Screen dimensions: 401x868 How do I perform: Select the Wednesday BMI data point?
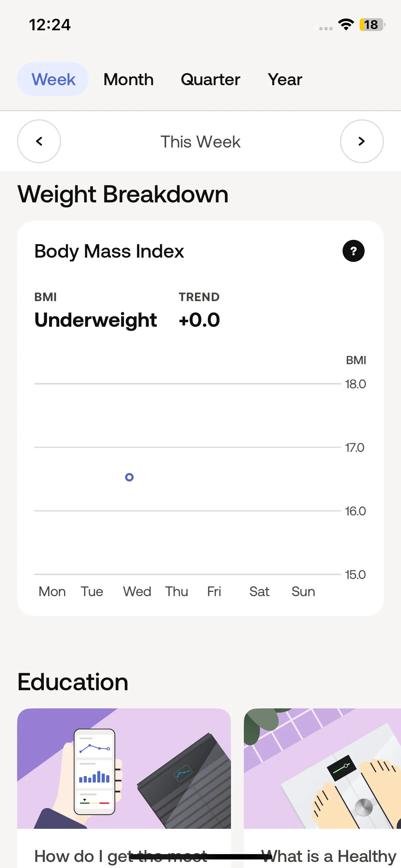point(129,477)
